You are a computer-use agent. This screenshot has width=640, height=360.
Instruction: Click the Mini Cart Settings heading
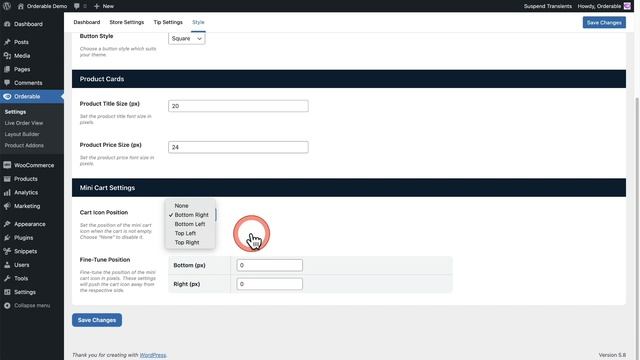[x=107, y=188]
